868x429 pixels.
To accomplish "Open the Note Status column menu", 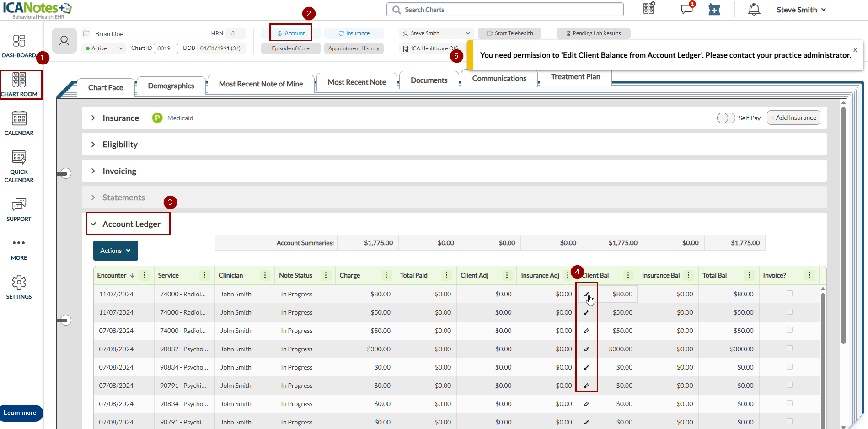I will click(326, 275).
